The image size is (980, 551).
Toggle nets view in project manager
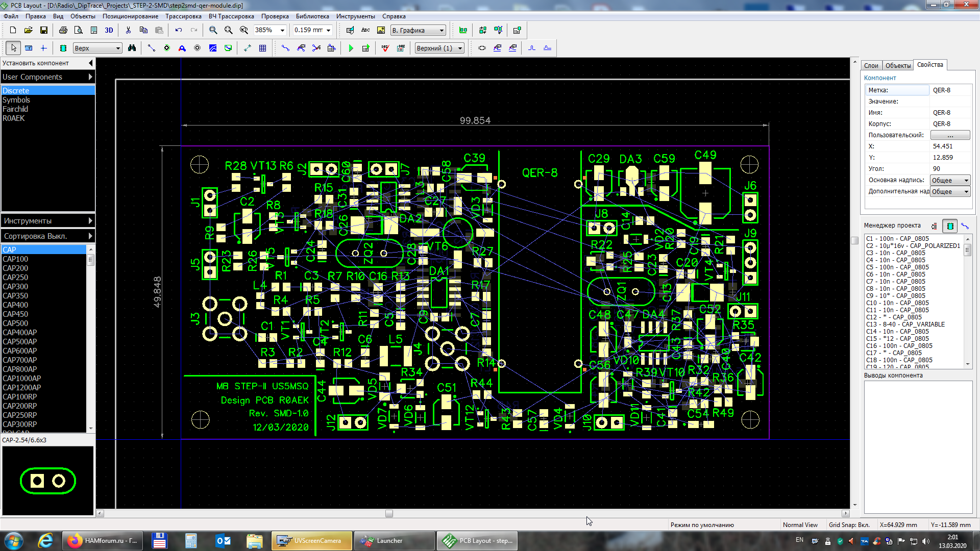tap(965, 226)
